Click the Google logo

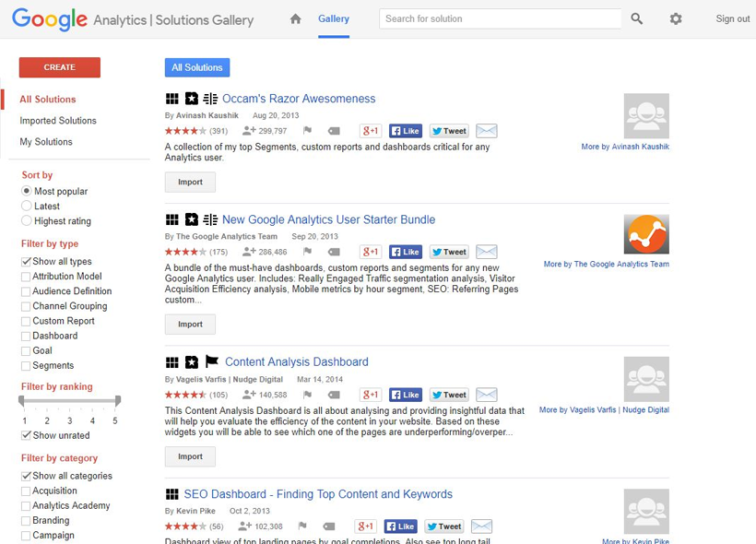pos(50,19)
